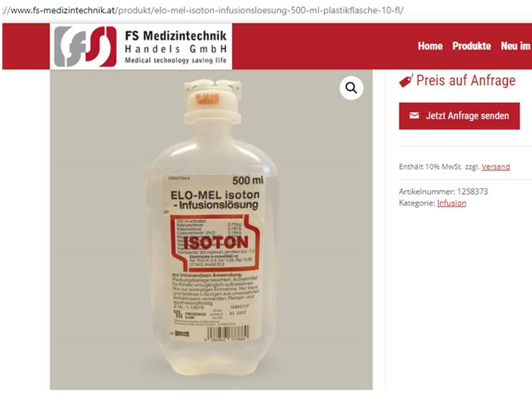Click the ELO-MEL bottle product image
The width and height of the screenshot is (532, 413).
tap(211, 229)
